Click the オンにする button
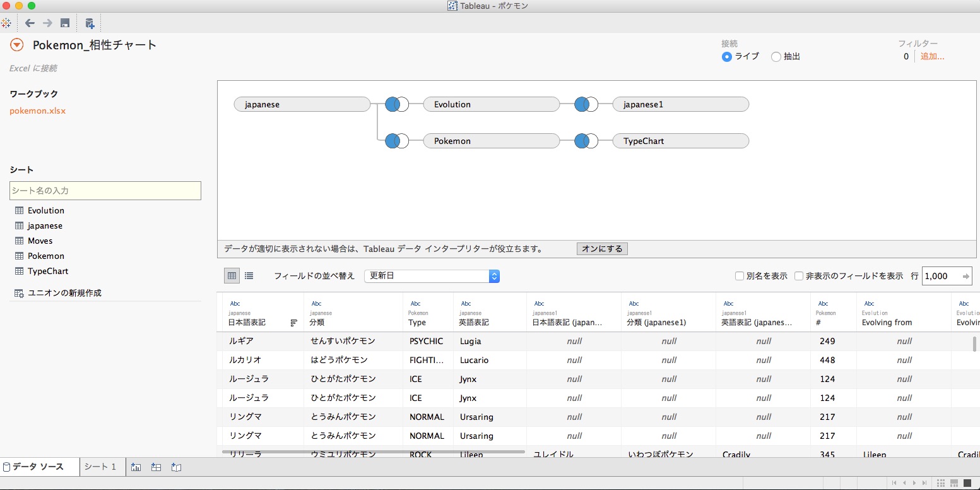Viewport: 980px width, 490px height. pos(602,249)
